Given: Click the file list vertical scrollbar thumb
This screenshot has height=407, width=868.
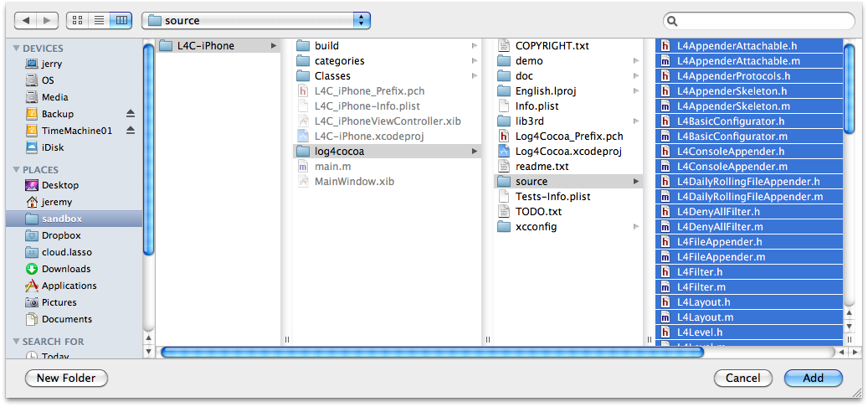Looking at the screenshot, I should click(850, 89).
